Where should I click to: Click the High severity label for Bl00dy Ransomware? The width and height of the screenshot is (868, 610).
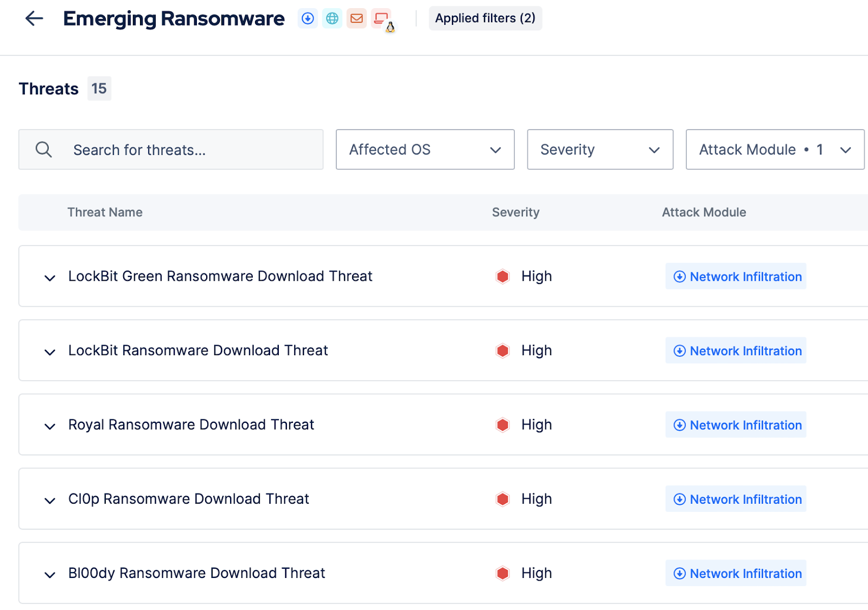537,573
